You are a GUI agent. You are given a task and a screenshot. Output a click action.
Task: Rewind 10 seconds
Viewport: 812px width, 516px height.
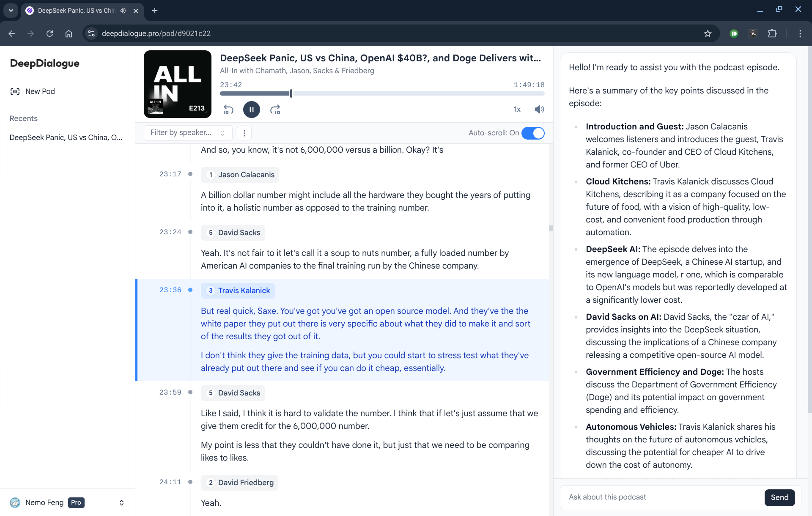228,110
